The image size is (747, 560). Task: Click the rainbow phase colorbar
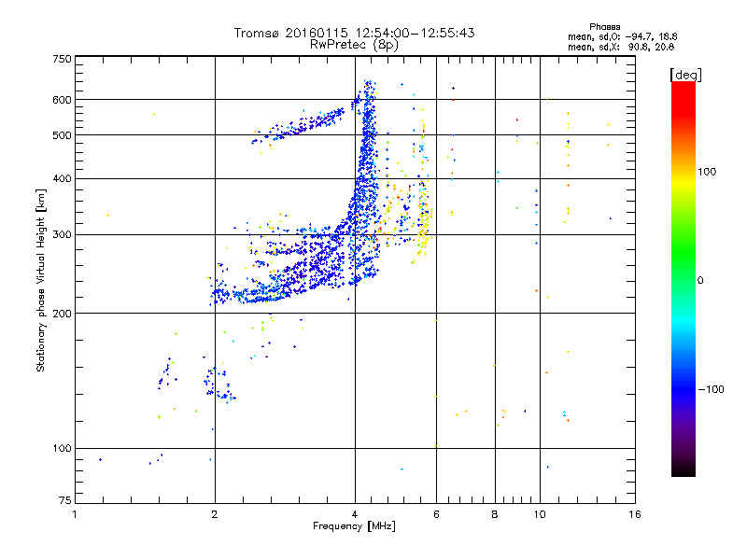click(x=684, y=278)
